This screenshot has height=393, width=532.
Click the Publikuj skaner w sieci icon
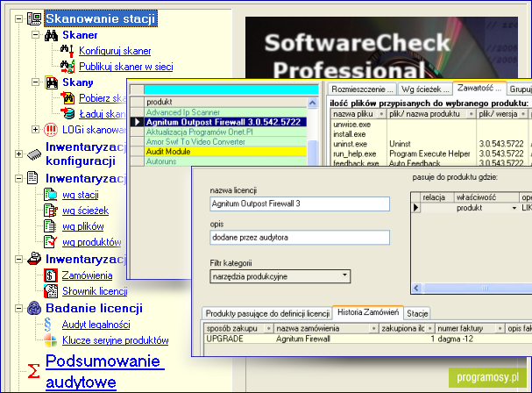click(67, 67)
